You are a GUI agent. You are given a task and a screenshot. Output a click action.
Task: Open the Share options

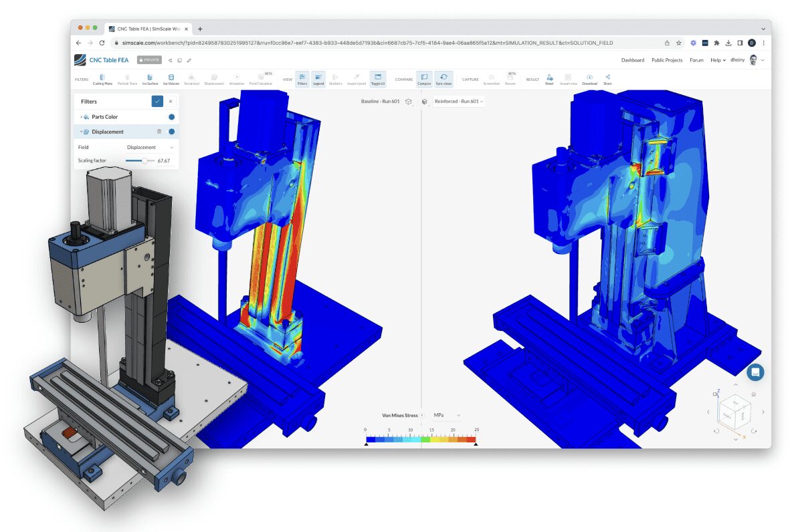pyautogui.click(x=607, y=79)
